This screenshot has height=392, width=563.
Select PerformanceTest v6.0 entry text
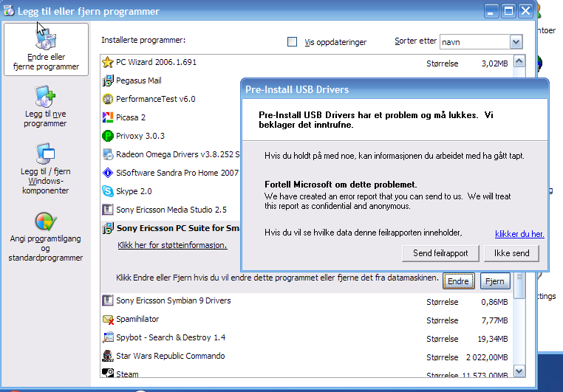(156, 99)
